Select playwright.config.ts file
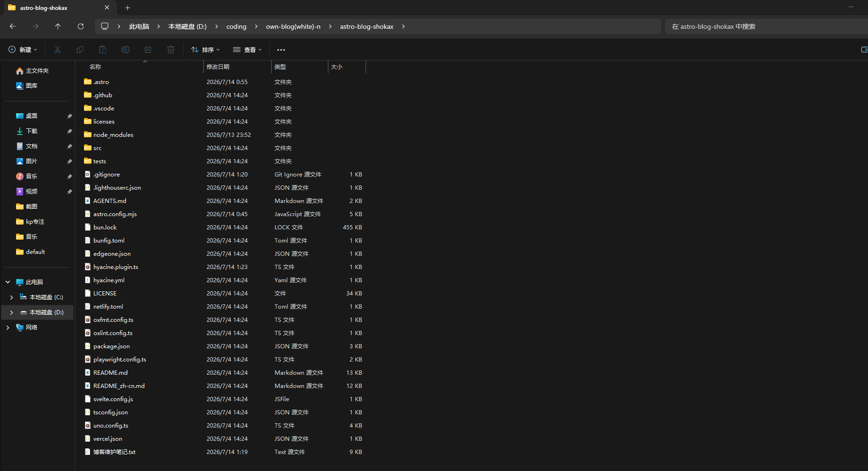Viewport: 868px width, 471px height. click(115, 360)
